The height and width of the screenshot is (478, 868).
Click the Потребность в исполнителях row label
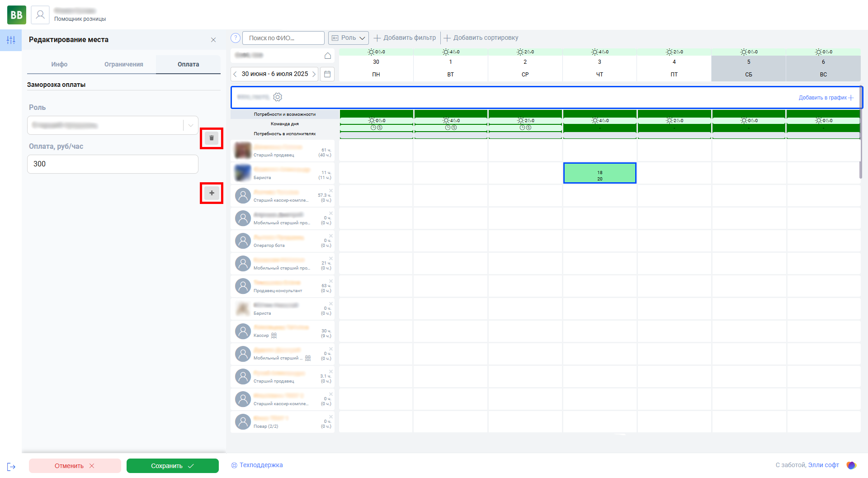pyautogui.click(x=285, y=134)
